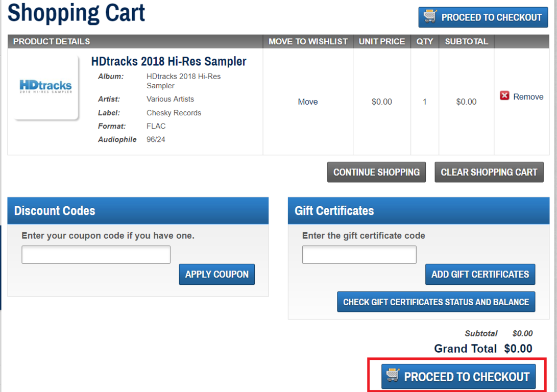This screenshot has height=392, width=557.
Task: Click the QTY column header
Action: tap(425, 41)
